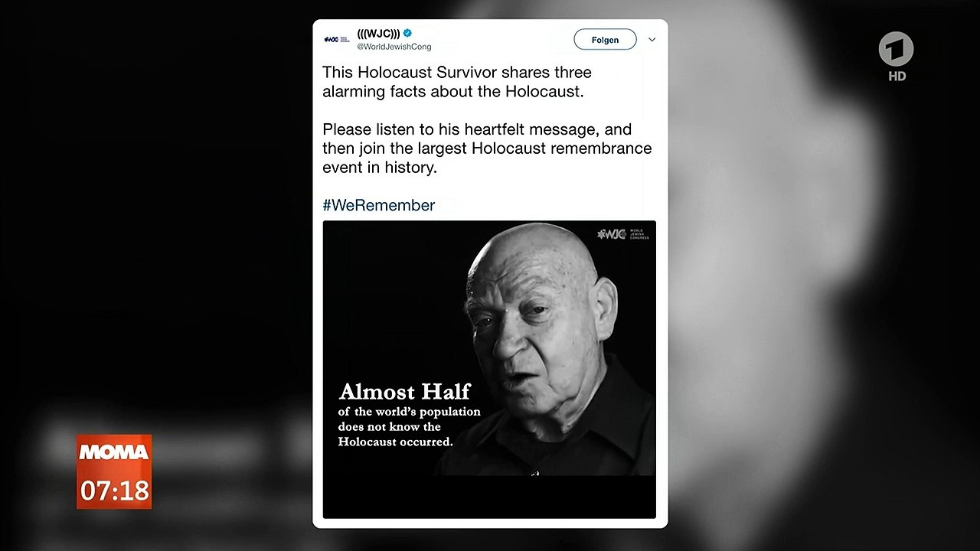Click the 'Please listen to his heartfelt message' paragraph
Viewport: 980px width, 551px height.
coord(487,148)
